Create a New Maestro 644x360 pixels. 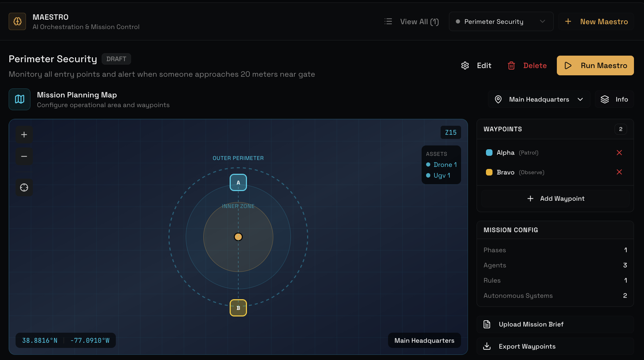[596, 21]
